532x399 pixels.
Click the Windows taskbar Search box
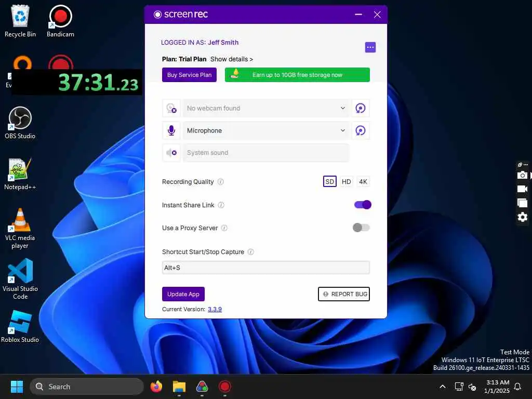point(87,387)
